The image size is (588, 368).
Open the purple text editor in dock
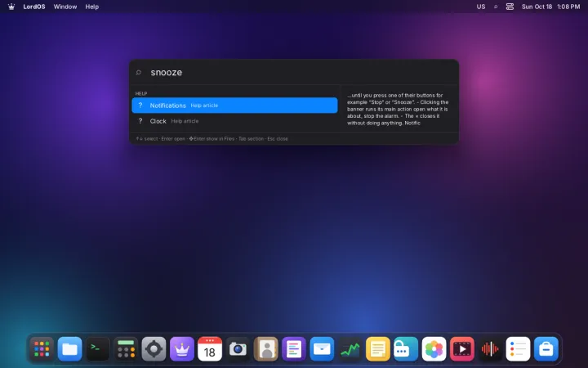(x=294, y=349)
